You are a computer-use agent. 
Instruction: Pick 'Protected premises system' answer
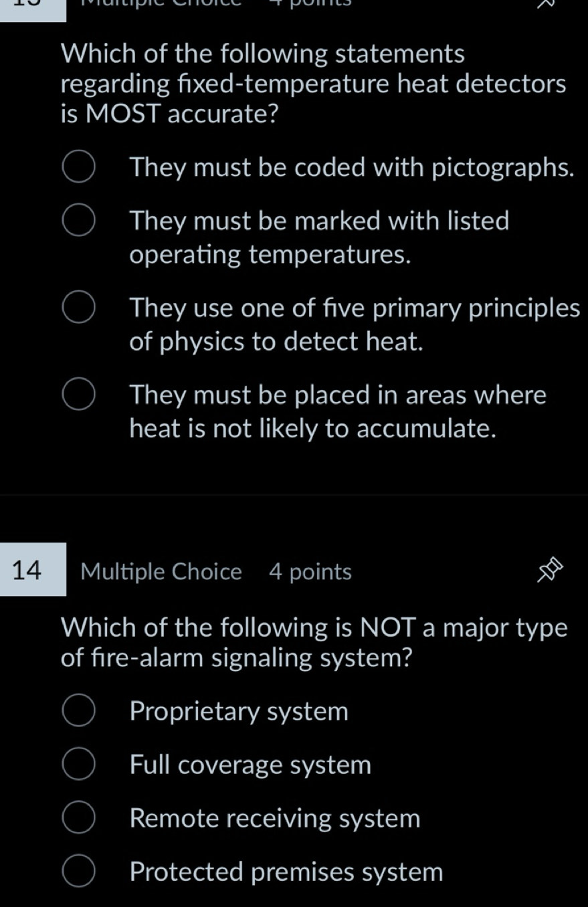tap(78, 872)
